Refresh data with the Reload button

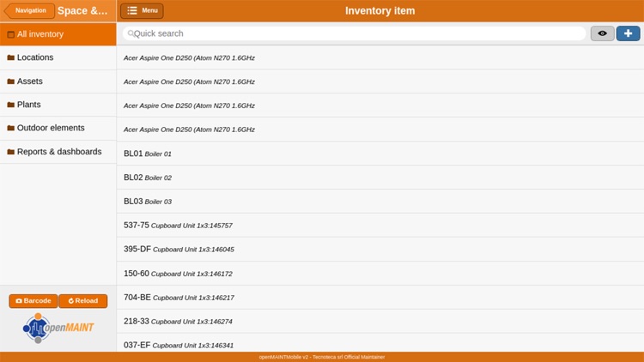click(83, 301)
